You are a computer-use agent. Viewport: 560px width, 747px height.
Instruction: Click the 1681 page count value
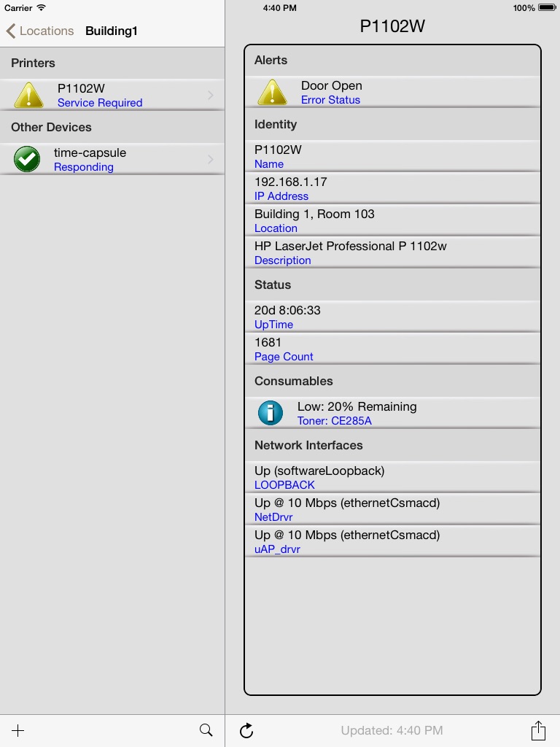coord(268,343)
